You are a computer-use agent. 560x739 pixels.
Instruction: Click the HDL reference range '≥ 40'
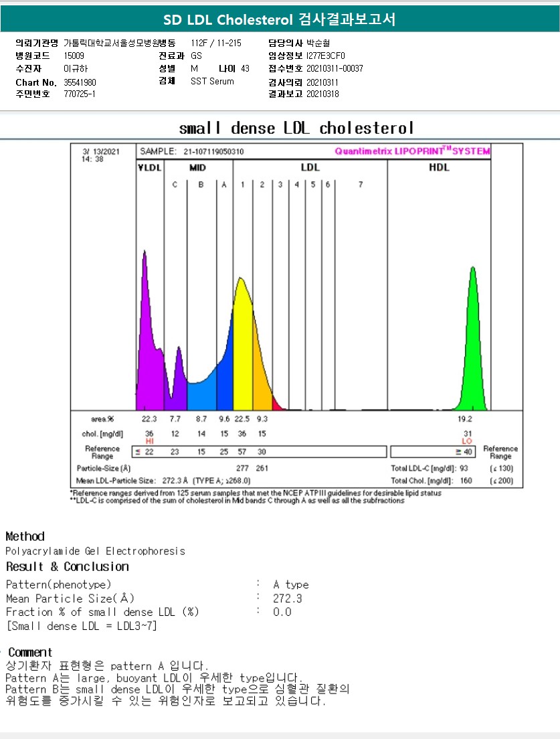(x=464, y=452)
